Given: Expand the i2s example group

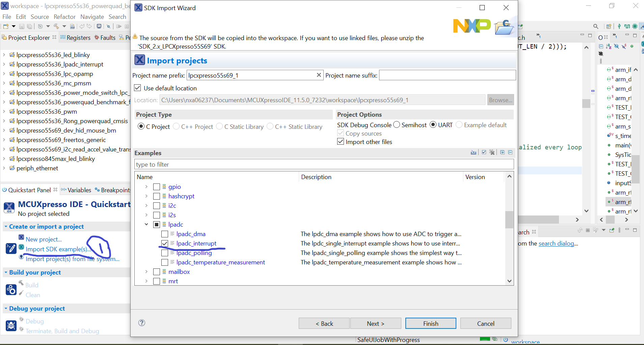Looking at the screenshot, I should [x=146, y=215].
